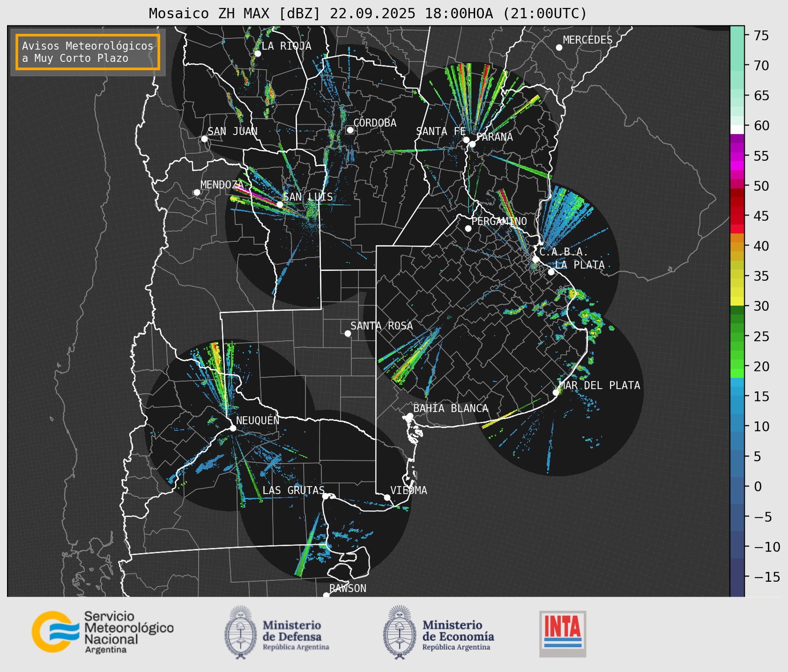Select the Mar del Plata marker dot
The height and width of the screenshot is (672, 788).
click(555, 393)
